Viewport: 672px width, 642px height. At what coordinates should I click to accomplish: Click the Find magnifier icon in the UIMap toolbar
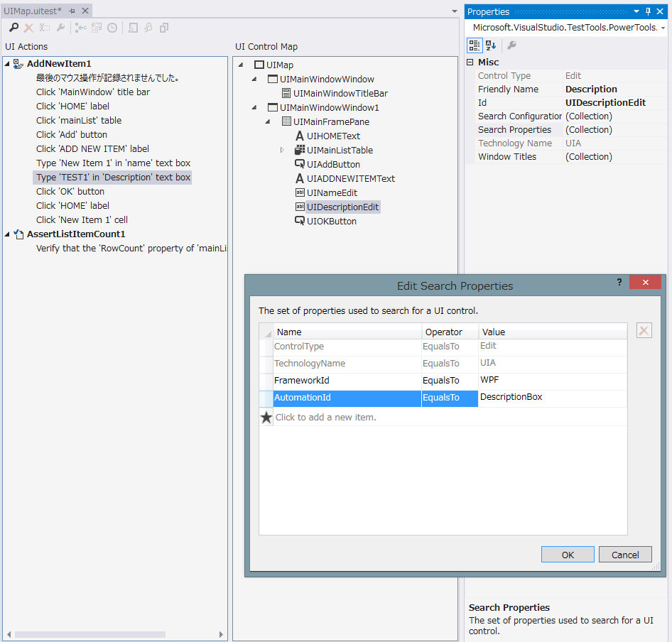13,28
